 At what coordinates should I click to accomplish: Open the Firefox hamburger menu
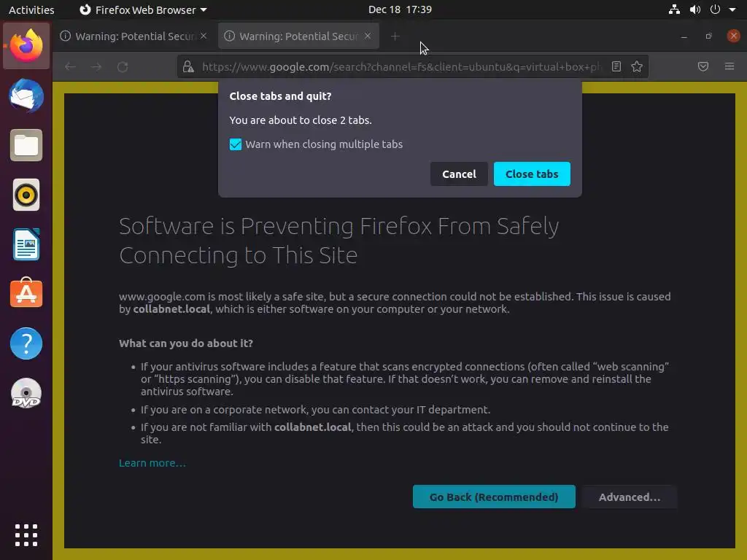[729, 66]
